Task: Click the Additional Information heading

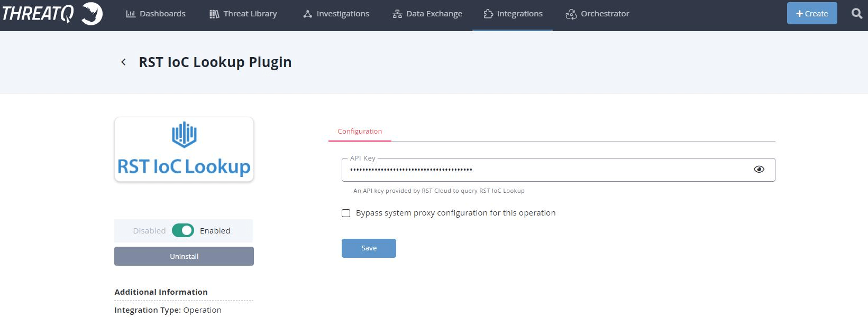Action: [161, 292]
